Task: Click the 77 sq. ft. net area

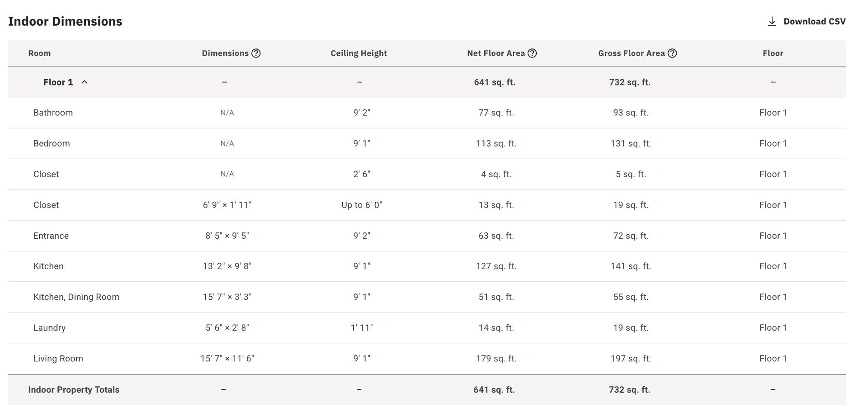Action: pyautogui.click(x=496, y=113)
